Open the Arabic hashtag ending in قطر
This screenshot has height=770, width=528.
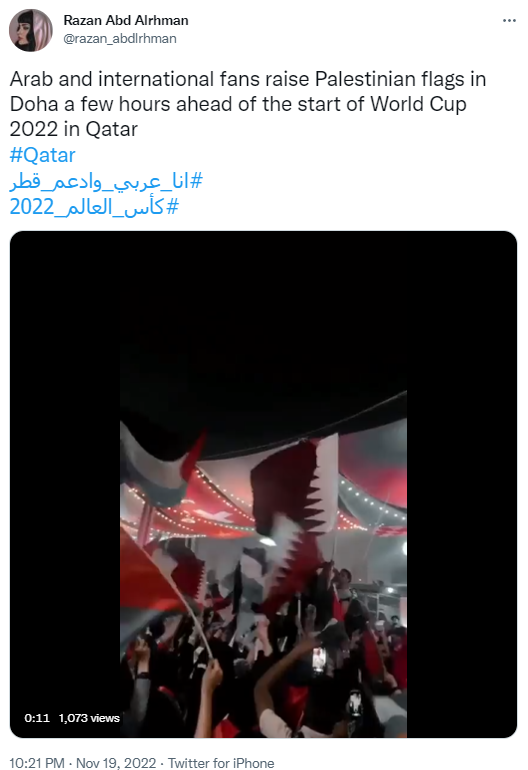point(106,181)
